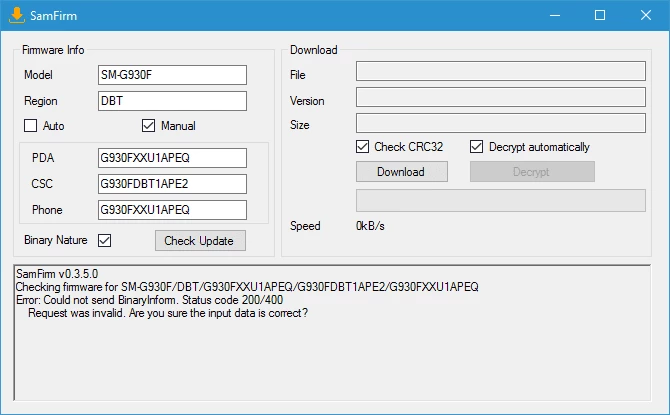670x415 pixels.
Task: Maximize the SamFirm window
Action: pos(600,15)
